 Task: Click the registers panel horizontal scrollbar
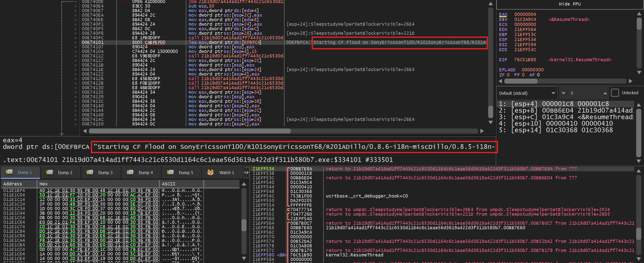tap(565, 81)
